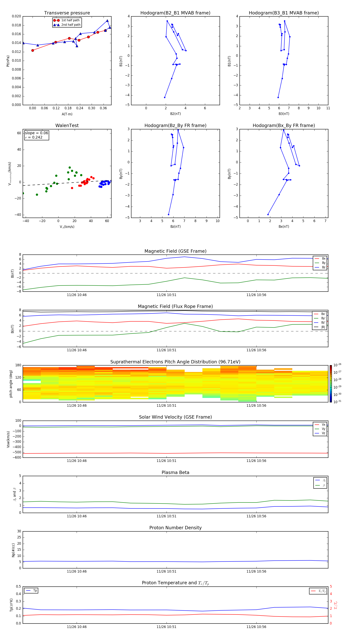This screenshot has width=351, height=644.
Task: Click 'A(T·m)' x-axis label
Action: pyautogui.click(x=67, y=114)
